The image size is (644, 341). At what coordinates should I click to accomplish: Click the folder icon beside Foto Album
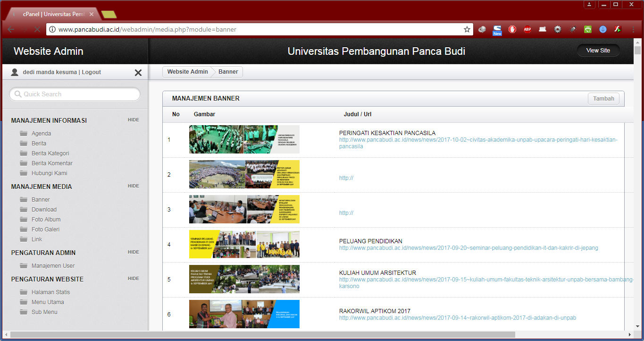coord(24,220)
